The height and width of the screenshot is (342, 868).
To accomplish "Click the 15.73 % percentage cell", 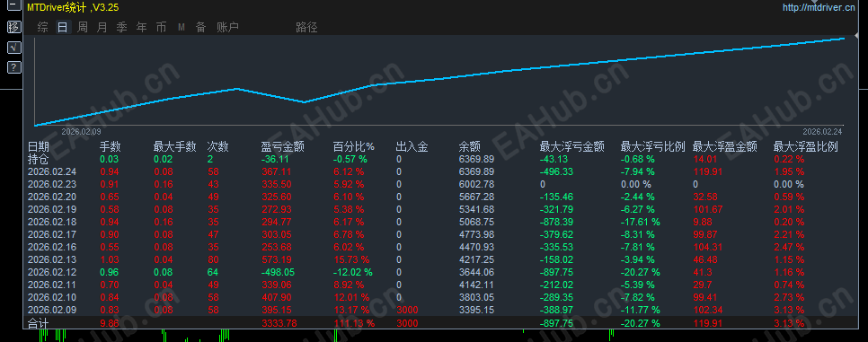I will 351,259.
